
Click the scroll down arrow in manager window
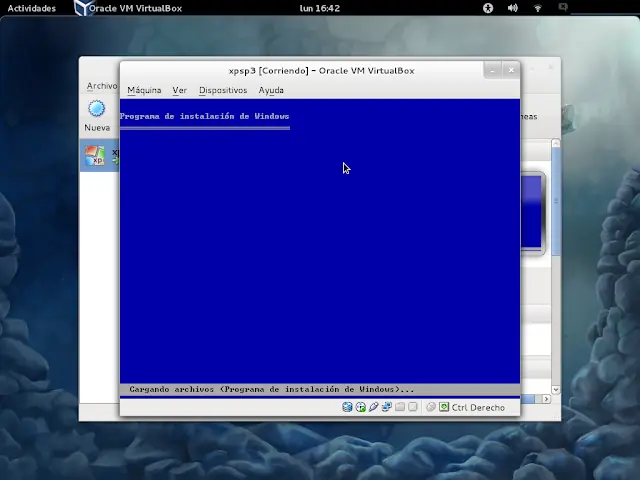[x=556, y=389]
